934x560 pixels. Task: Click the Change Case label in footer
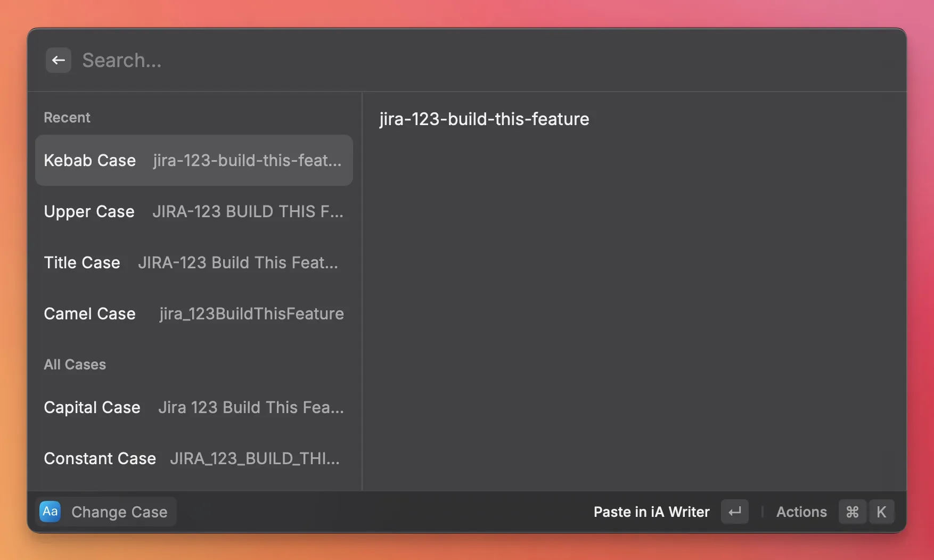(119, 512)
